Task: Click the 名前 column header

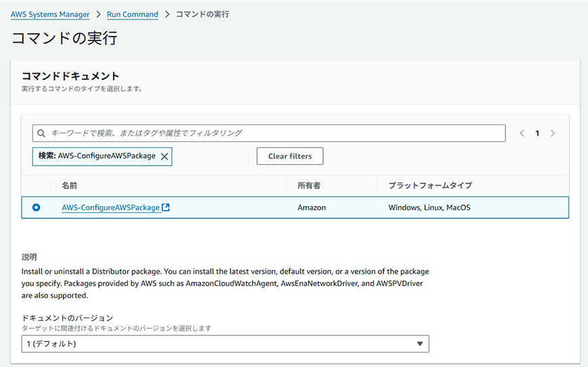Action: [x=70, y=185]
